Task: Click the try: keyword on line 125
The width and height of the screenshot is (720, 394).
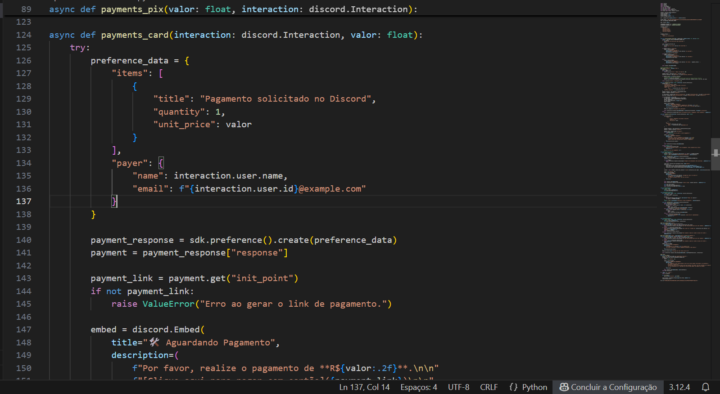Action: pyautogui.click(x=80, y=47)
